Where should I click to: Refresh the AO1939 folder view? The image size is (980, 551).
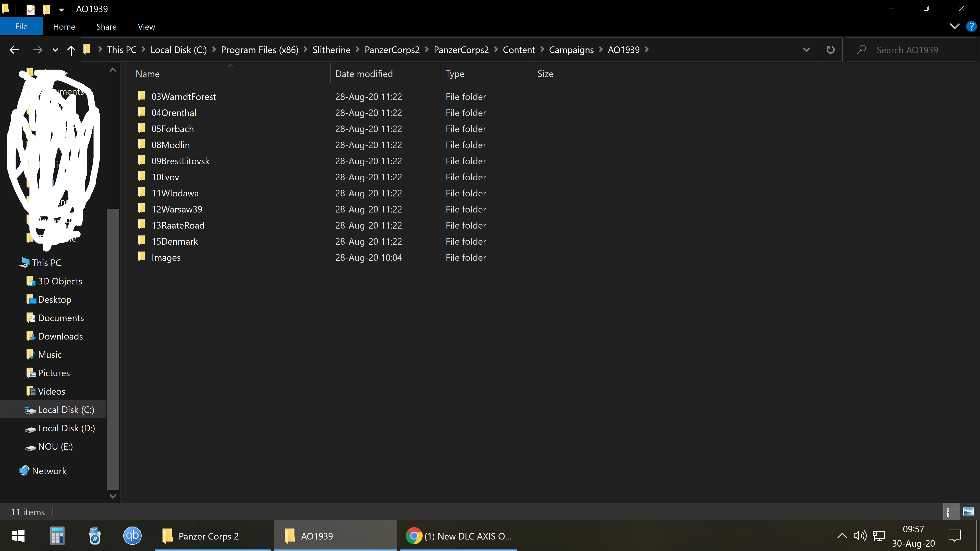pos(830,50)
